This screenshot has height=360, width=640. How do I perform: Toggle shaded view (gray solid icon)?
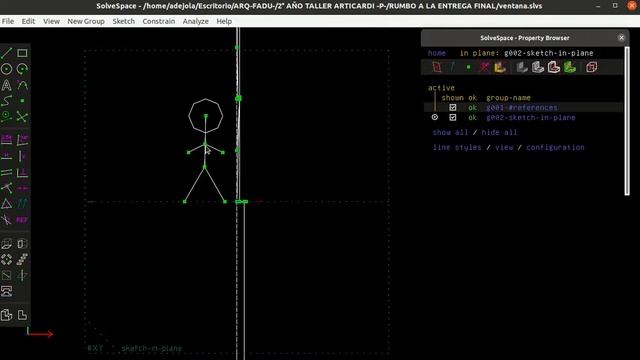point(522,67)
